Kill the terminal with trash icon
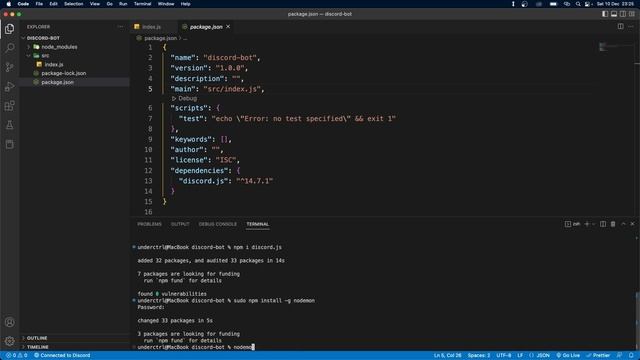Viewport: 640px width, 360px height. [x=613, y=224]
